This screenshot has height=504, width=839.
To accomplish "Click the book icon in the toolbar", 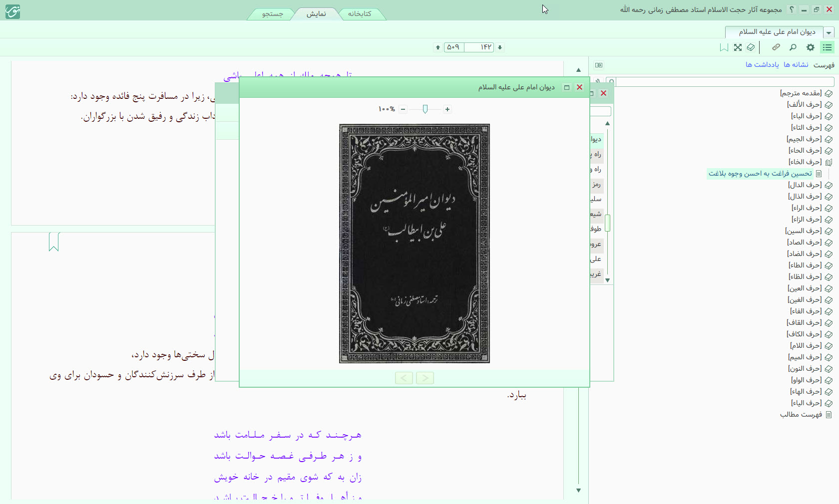I will pyautogui.click(x=751, y=47).
